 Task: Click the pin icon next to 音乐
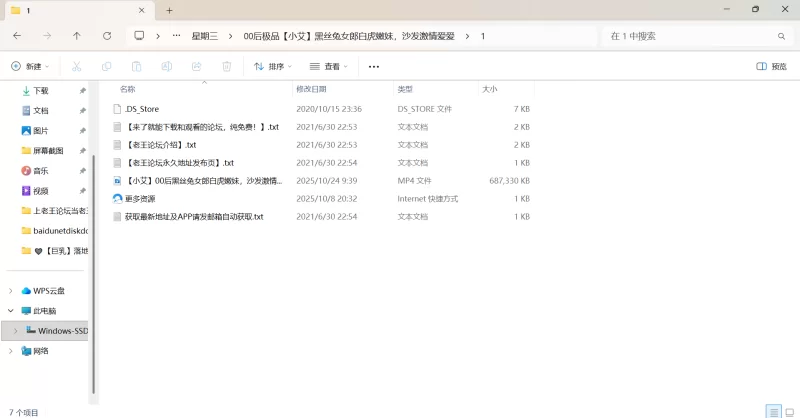(83, 171)
